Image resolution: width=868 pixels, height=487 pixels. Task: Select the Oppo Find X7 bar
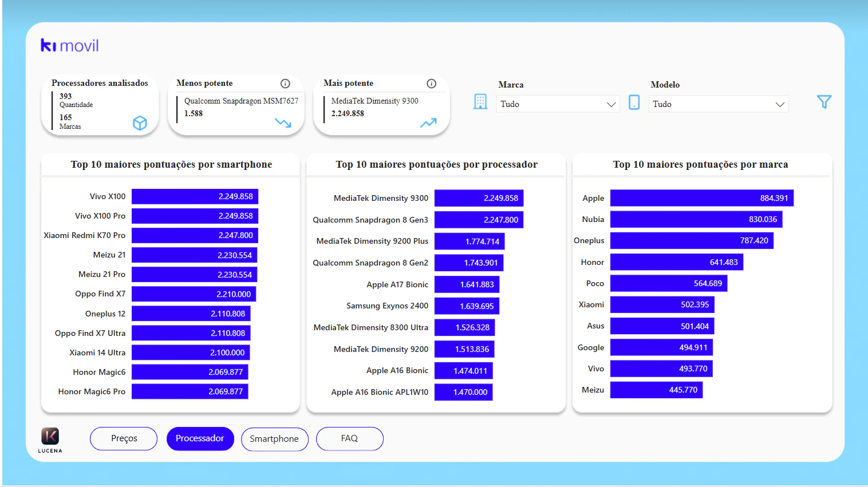194,294
